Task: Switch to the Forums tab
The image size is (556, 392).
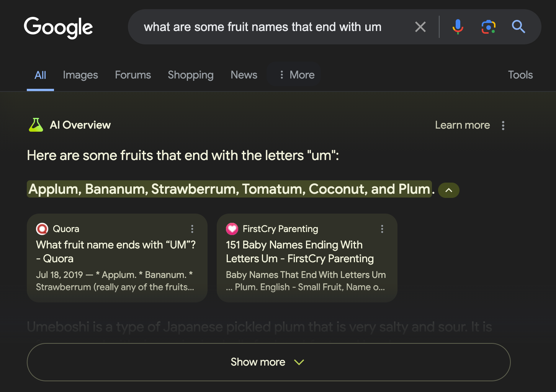Action: pos(133,75)
